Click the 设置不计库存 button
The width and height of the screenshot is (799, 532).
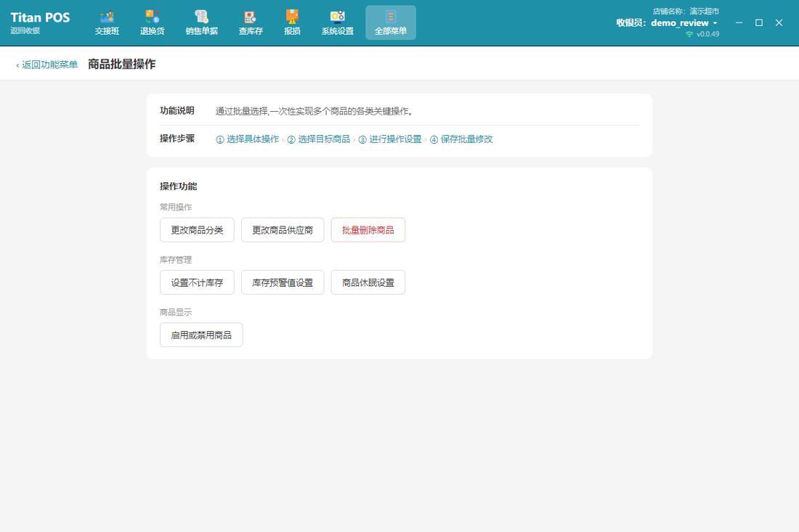coord(197,282)
